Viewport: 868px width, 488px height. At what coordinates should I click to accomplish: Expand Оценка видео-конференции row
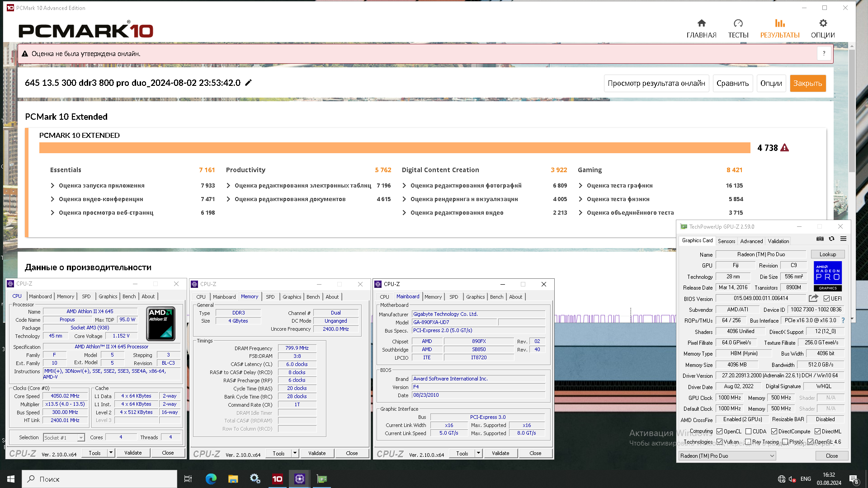pos(52,199)
